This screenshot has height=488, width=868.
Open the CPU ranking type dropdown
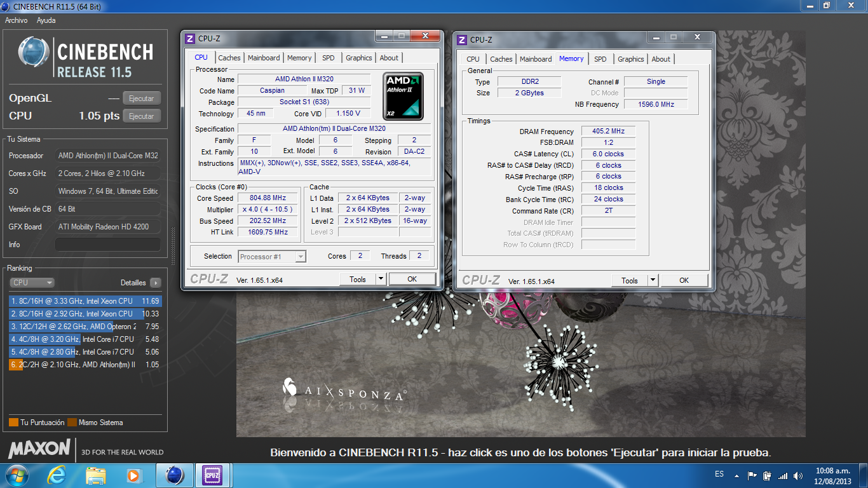point(32,283)
